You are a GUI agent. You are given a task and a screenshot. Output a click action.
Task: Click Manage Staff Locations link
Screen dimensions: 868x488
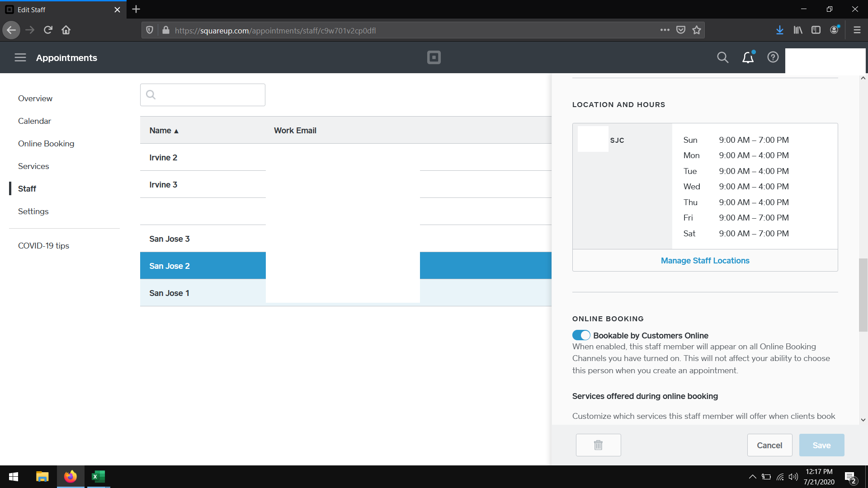[x=705, y=261]
